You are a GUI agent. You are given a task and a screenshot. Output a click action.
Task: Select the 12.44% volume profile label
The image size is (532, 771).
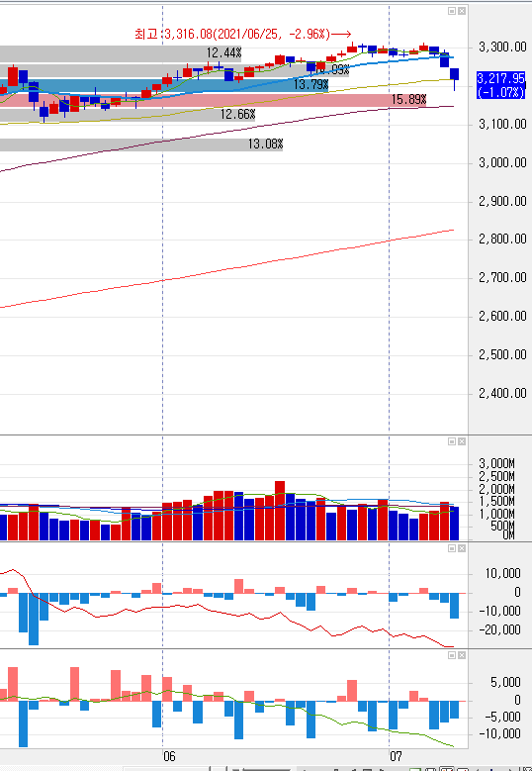[224, 53]
